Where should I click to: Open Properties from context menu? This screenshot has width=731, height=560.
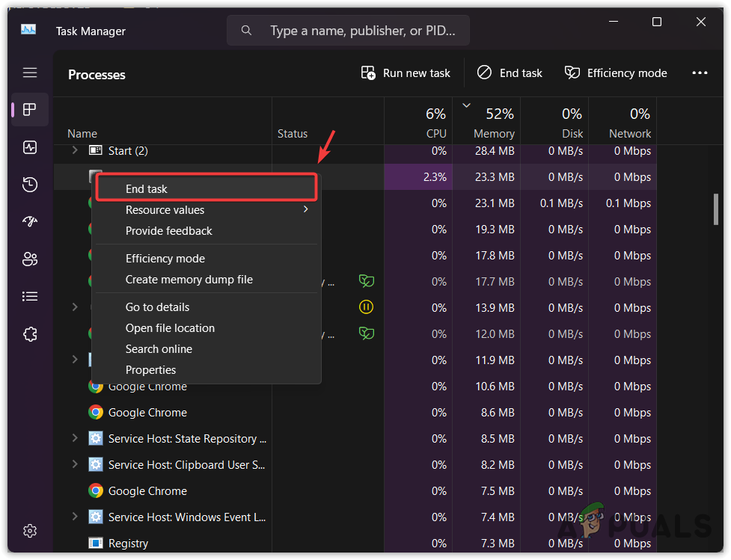(207, 370)
